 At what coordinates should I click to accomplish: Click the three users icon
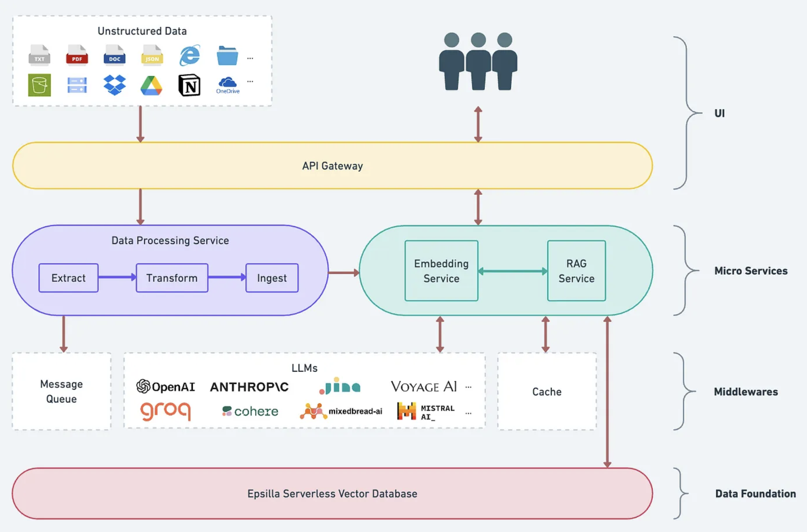pyautogui.click(x=478, y=61)
